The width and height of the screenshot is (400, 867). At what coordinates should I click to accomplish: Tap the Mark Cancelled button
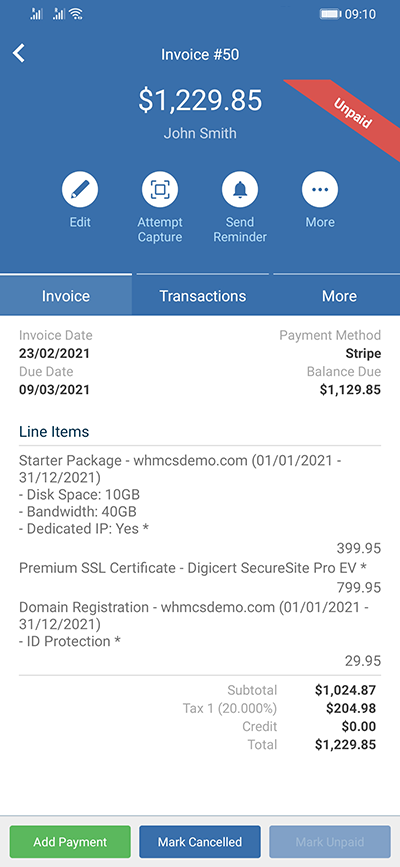[200, 842]
